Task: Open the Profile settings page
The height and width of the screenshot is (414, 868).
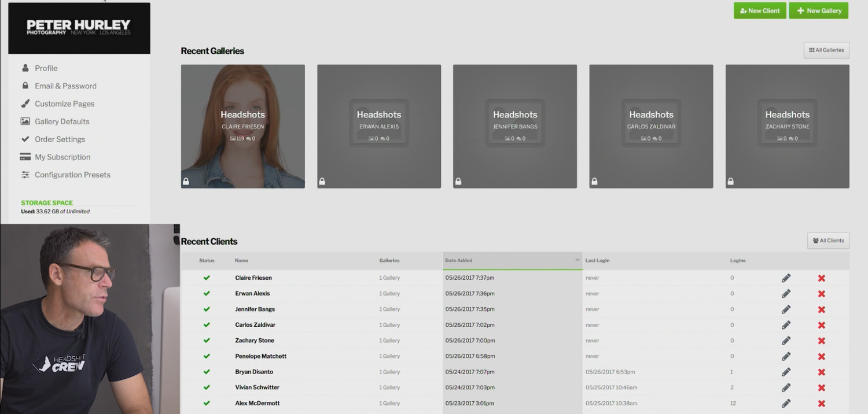Action: coord(46,68)
